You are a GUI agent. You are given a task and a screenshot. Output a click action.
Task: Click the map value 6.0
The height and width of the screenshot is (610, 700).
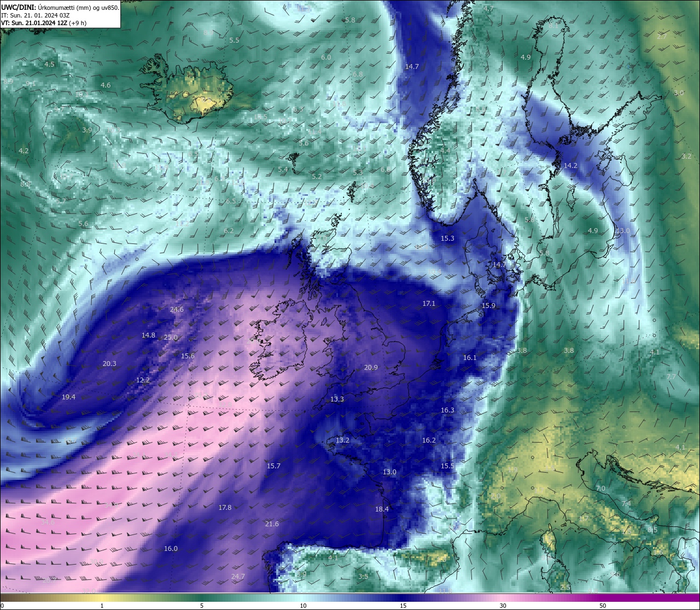(x=326, y=57)
